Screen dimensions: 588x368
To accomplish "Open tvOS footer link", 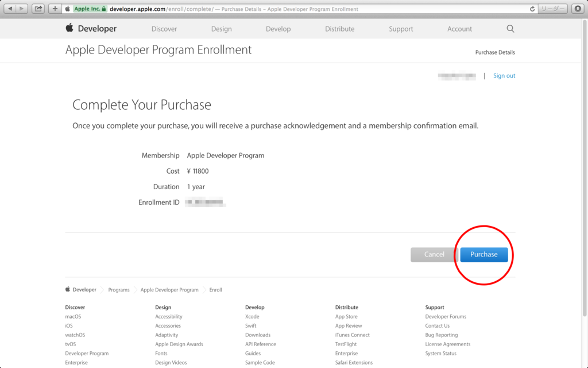I will [71, 344].
